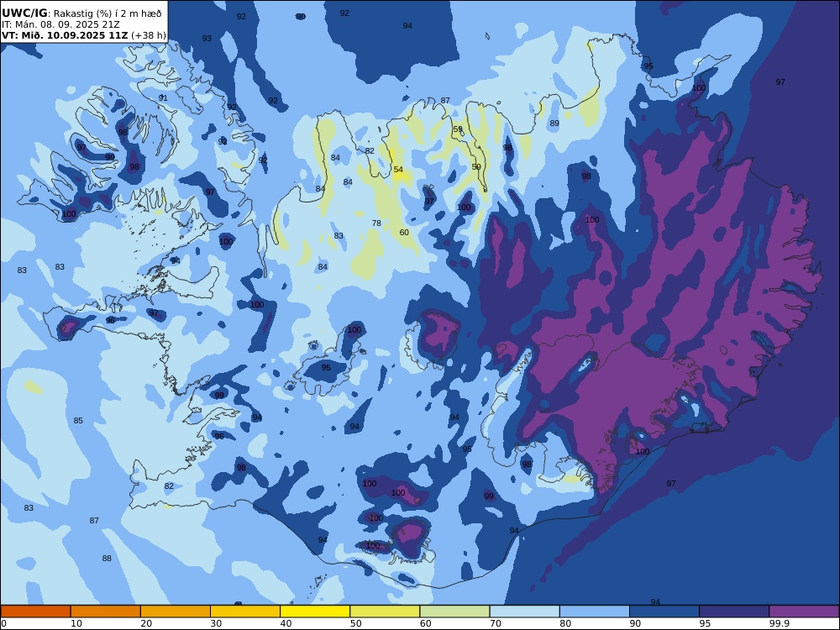Click the '70' legend tick label
Viewport: 840px width, 630px height.
point(496,623)
